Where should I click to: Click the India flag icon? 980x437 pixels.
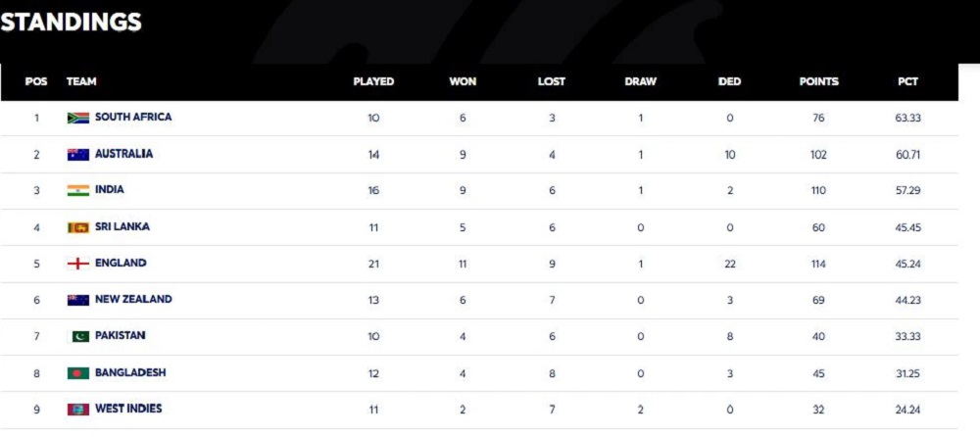77,190
